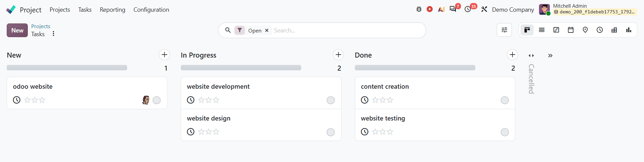Remove the Open filter
644x162 pixels.
(267, 30)
